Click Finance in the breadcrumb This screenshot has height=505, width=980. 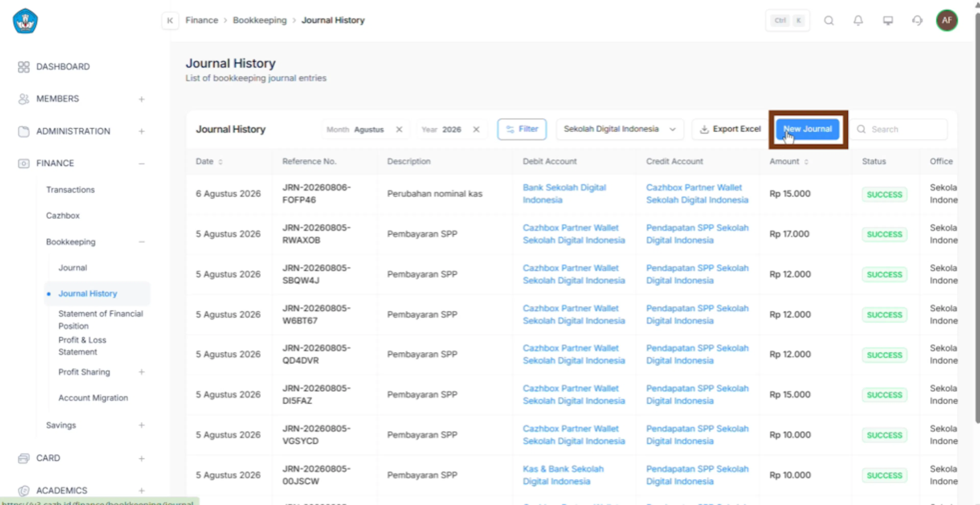tap(202, 20)
